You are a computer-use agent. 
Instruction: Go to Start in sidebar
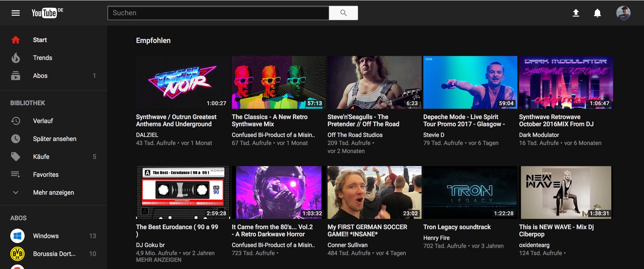(53, 40)
